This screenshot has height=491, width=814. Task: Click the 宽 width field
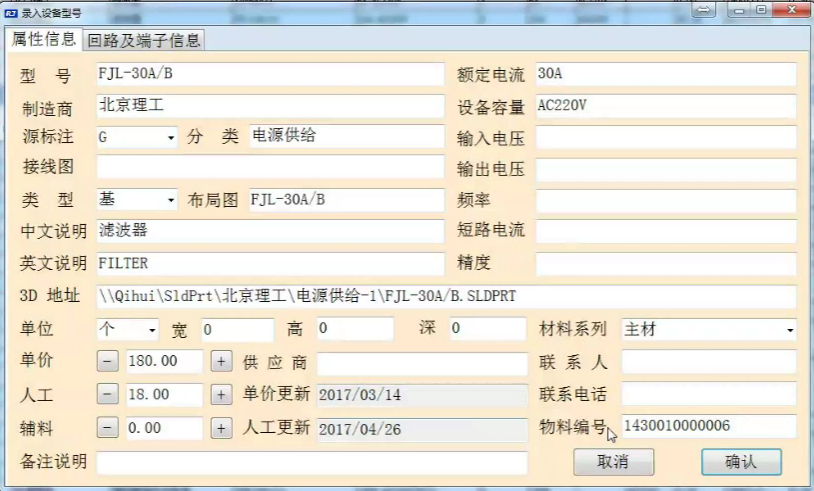pyautogui.click(x=238, y=330)
